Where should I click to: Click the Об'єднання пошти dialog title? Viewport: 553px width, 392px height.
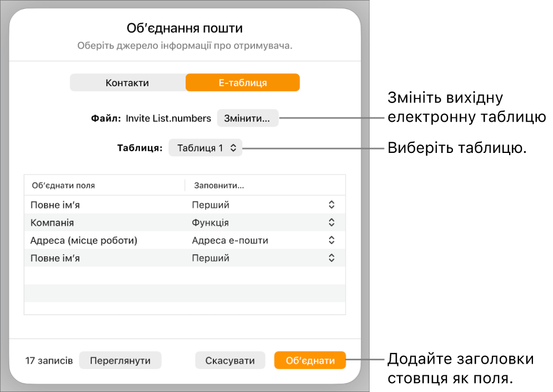(185, 28)
